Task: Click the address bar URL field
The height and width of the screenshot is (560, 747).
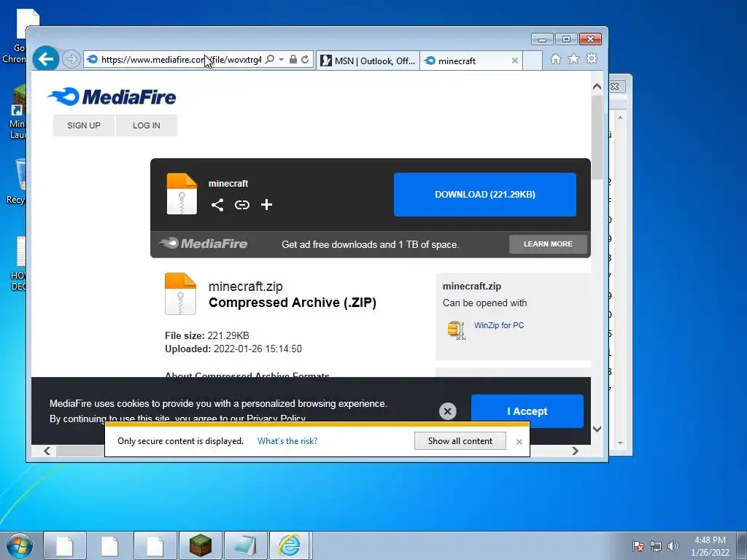Action: click(x=181, y=60)
